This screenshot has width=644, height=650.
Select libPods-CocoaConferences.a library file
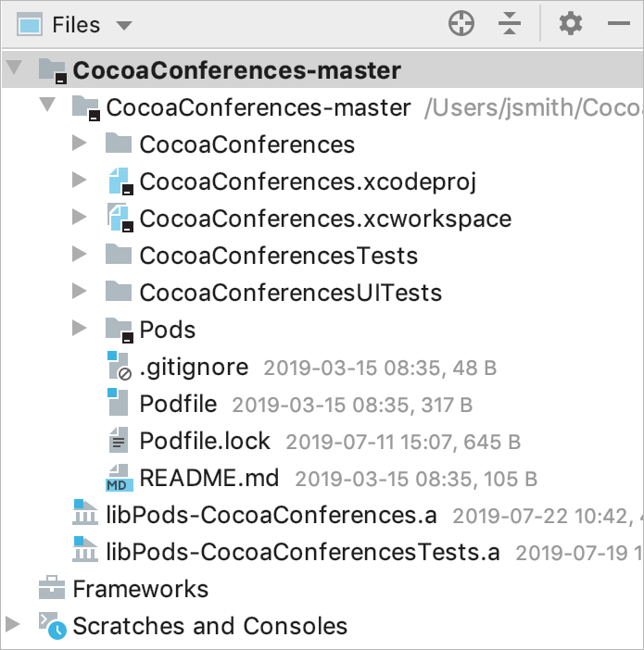point(272,515)
